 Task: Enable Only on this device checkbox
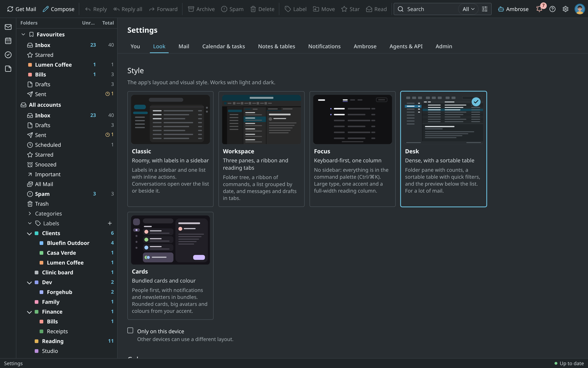point(130,330)
